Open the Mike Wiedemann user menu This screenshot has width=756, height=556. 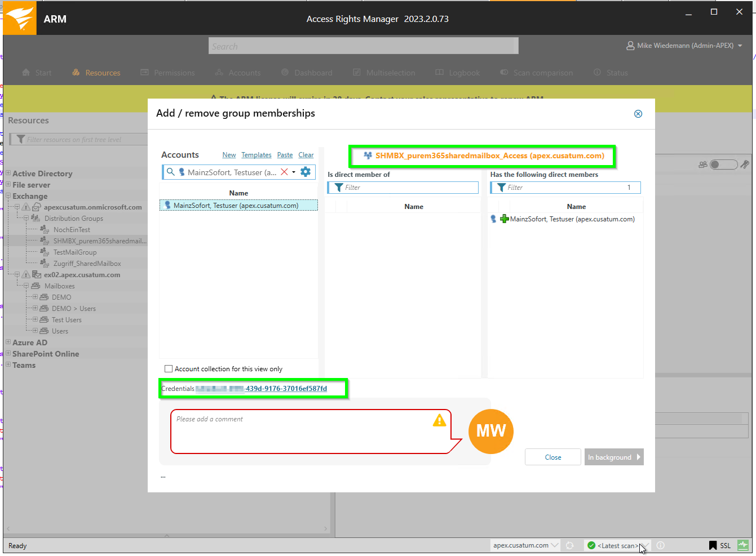coord(684,46)
